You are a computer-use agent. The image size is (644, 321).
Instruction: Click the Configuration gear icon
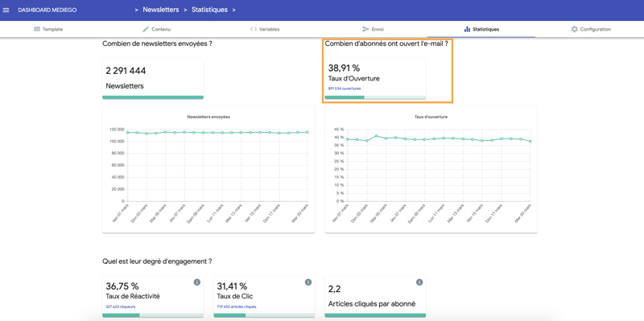574,29
